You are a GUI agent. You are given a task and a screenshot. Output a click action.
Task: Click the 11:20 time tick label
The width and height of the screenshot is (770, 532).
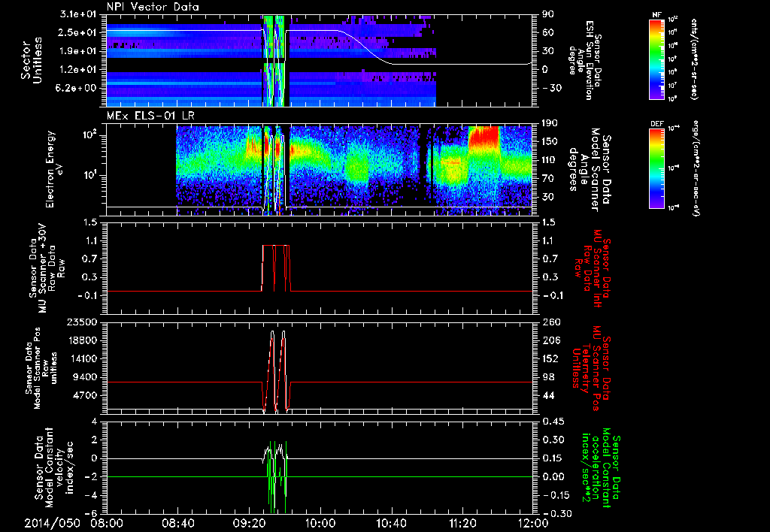pos(462,523)
